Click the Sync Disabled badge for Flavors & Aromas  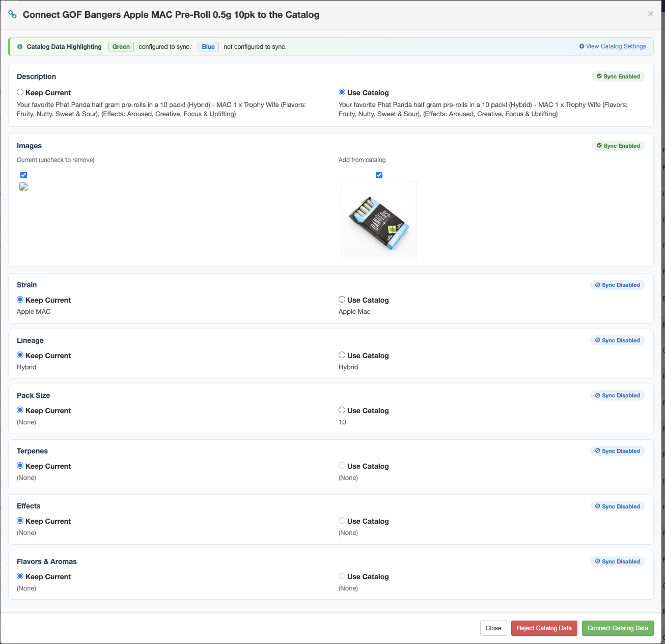pos(618,561)
